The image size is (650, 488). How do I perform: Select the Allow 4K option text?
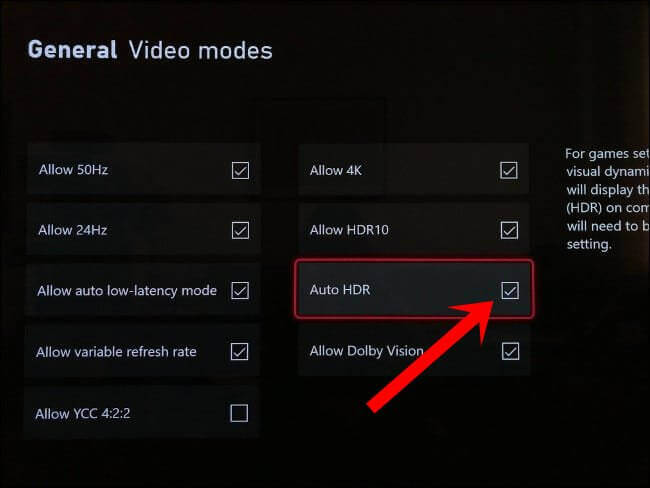click(x=336, y=170)
